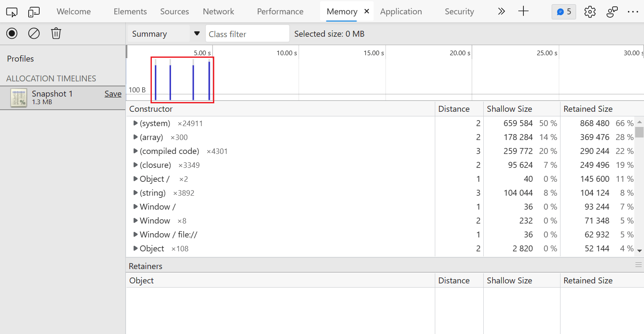Open the three-dot customize menu
Image resolution: width=644 pixels, height=334 pixels.
pyautogui.click(x=633, y=12)
